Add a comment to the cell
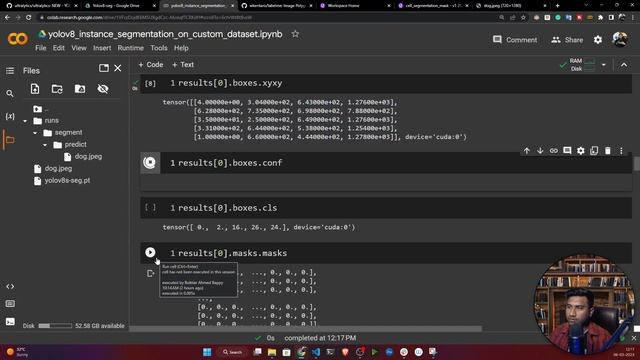 567,151
